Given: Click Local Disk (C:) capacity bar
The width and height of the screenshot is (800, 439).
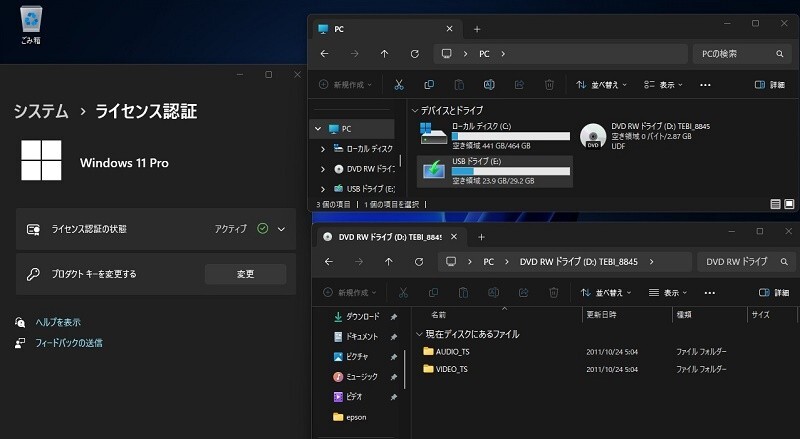Looking at the screenshot, I should (511, 136).
